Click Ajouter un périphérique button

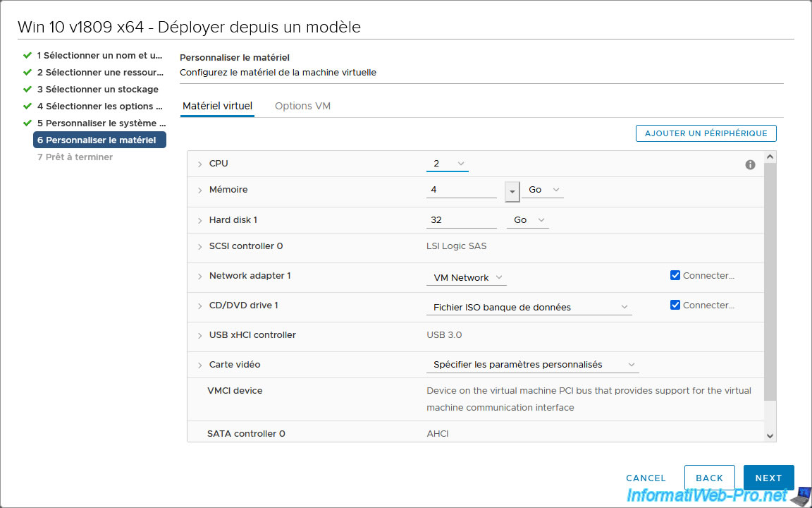pyautogui.click(x=706, y=133)
